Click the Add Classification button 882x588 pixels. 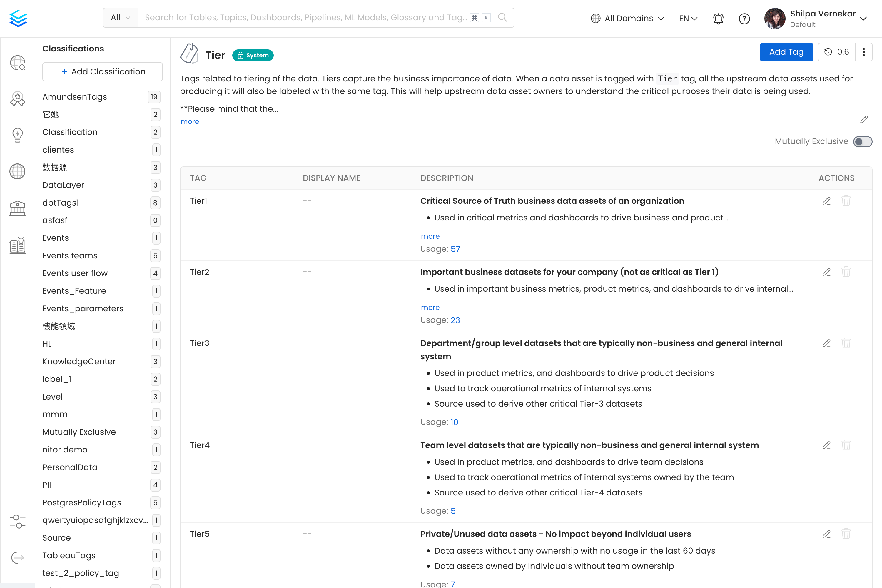pyautogui.click(x=102, y=71)
